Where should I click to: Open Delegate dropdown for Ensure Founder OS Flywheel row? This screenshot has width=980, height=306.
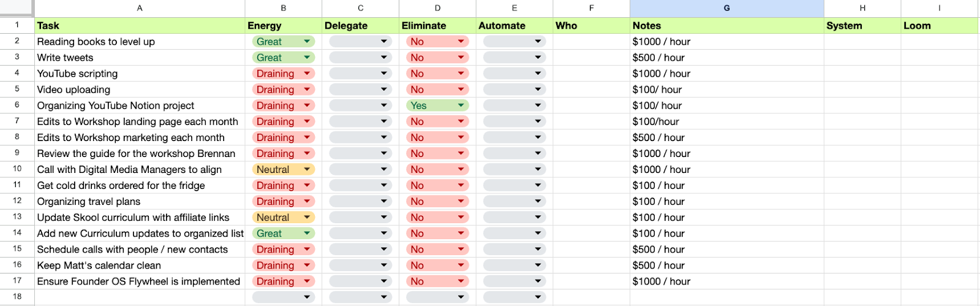(x=360, y=281)
